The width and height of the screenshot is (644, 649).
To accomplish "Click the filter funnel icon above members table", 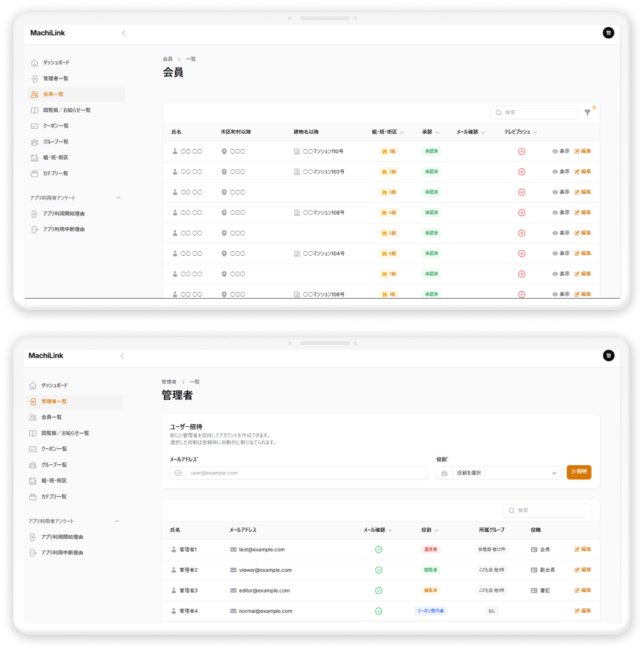I will (x=588, y=113).
